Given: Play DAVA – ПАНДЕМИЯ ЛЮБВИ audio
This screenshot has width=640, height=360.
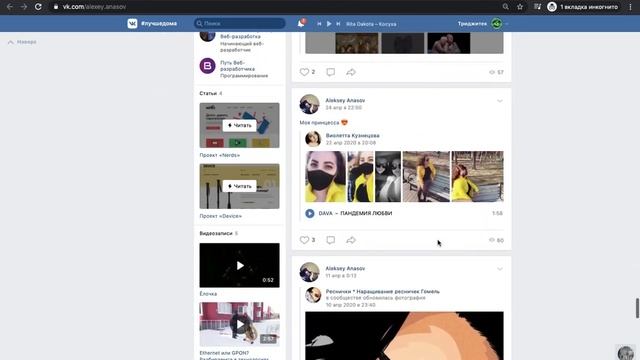Looking at the screenshot, I should pyautogui.click(x=310, y=213).
